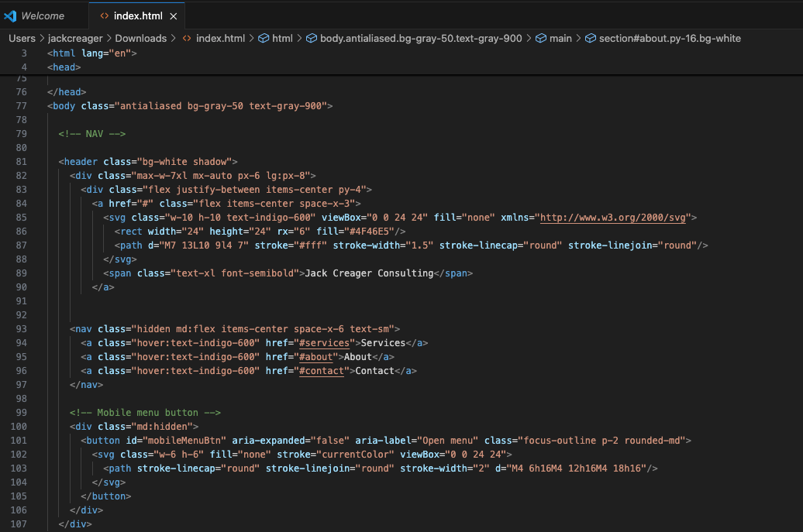Image resolution: width=803 pixels, height=532 pixels.
Task: Click the cube icon before body.antialiased breadcrumb
Action: pyautogui.click(x=312, y=38)
